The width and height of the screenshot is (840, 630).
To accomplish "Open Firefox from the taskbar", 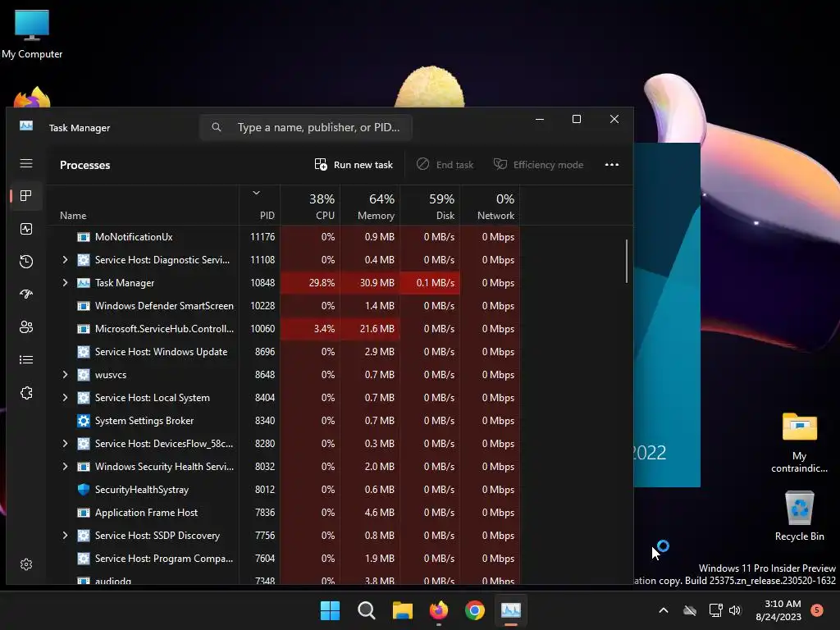I will click(x=439, y=610).
